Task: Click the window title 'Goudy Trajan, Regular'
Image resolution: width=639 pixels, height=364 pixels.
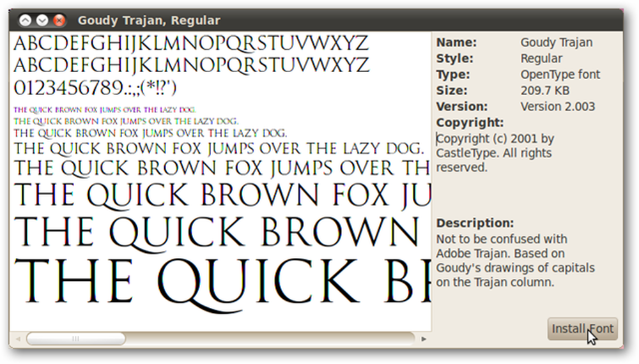Action: 149,20
